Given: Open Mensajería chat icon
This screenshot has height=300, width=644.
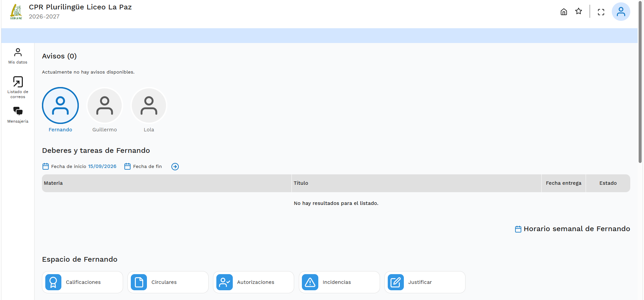Looking at the screenshot, I should pos(18,115).
